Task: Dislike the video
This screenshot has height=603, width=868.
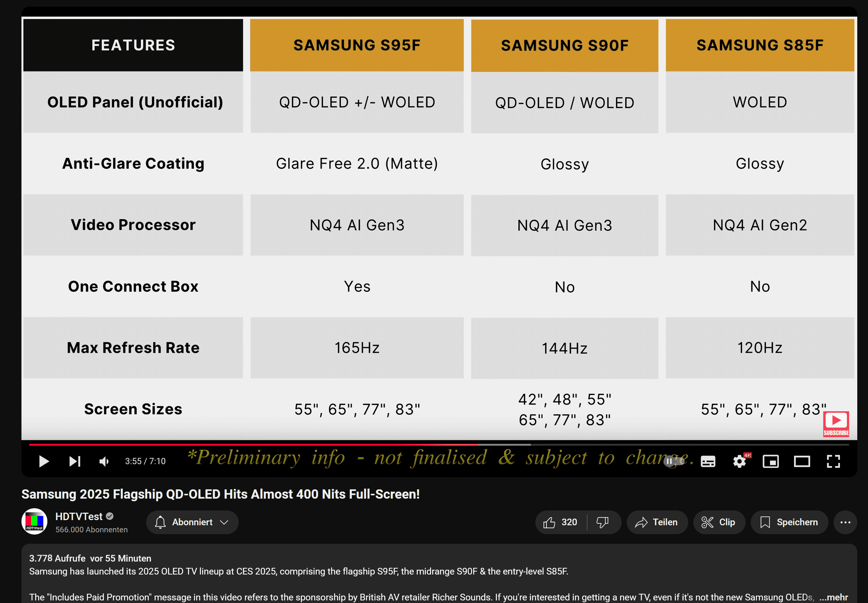Action: 603,522
